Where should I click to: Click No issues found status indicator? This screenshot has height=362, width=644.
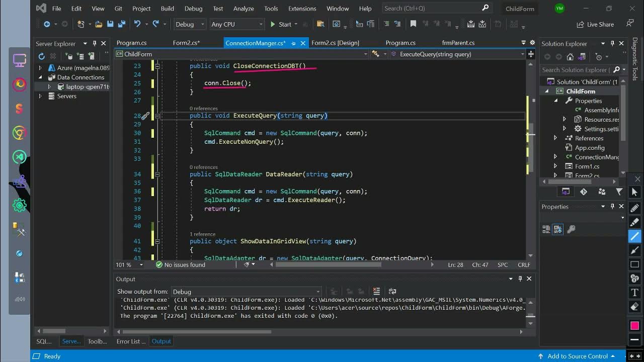(x=180, y=264)
